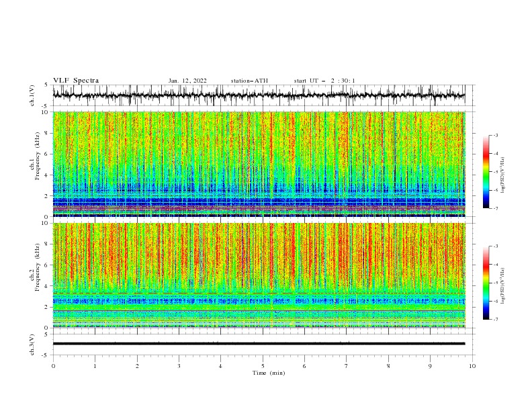Click time axis tick label '9'
The width and height of the screenshot is (532, 411).
430,366
